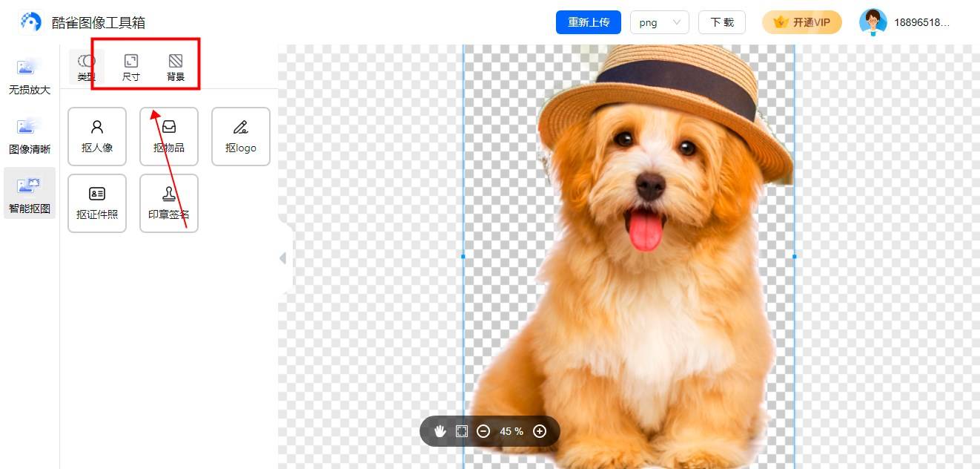Choose the 抠人像 cutout type
980x469 pixels.
pos(97,137)
